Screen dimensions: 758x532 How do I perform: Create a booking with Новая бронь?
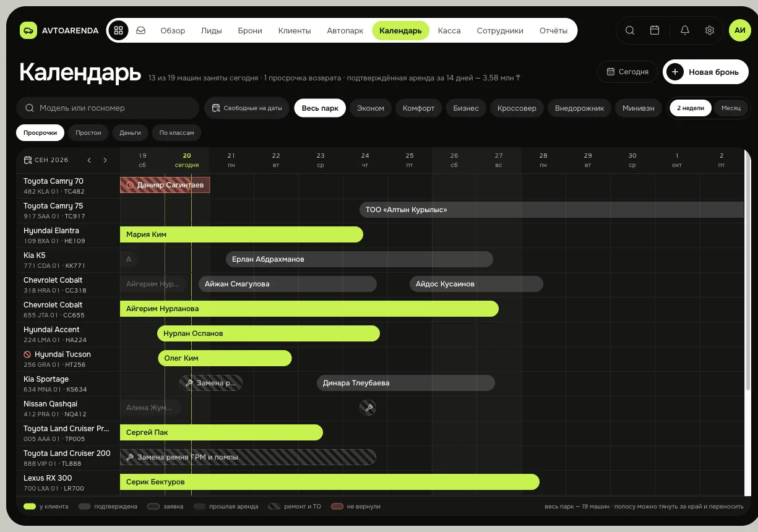705,72
